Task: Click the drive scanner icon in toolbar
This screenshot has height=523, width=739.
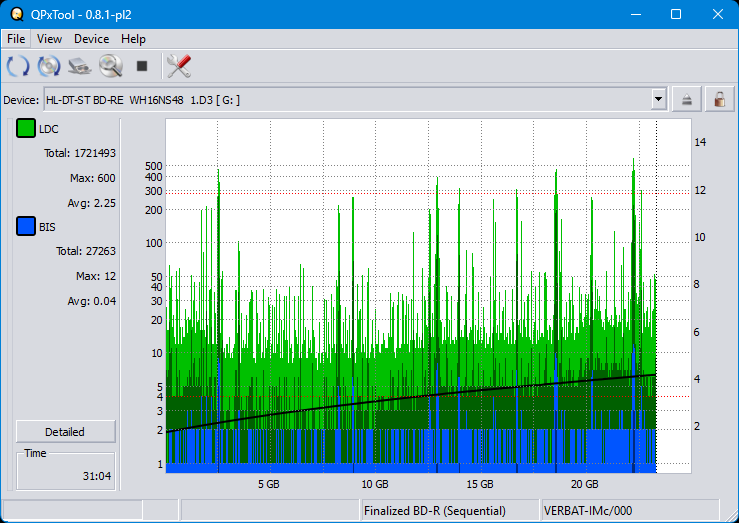Action: [x=80, y=67]
